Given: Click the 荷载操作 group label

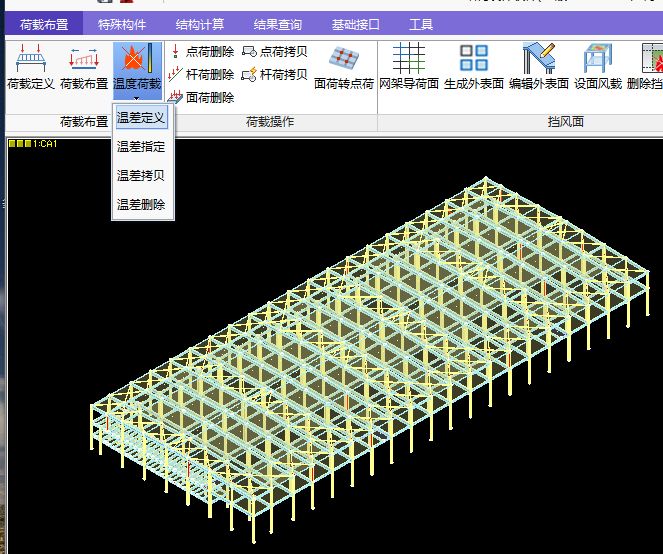Looking at the screenshot, I should pos(270,122).
